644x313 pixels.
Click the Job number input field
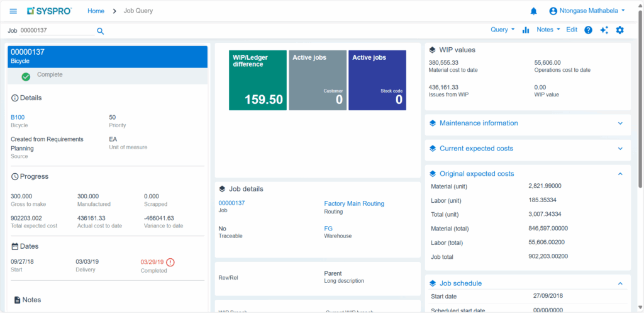[x=57, y=30]
